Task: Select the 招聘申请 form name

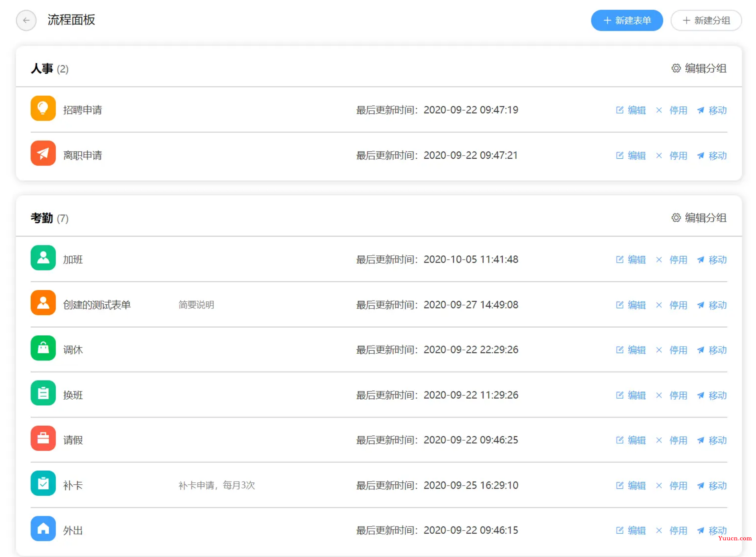Action: coord(83,110)
